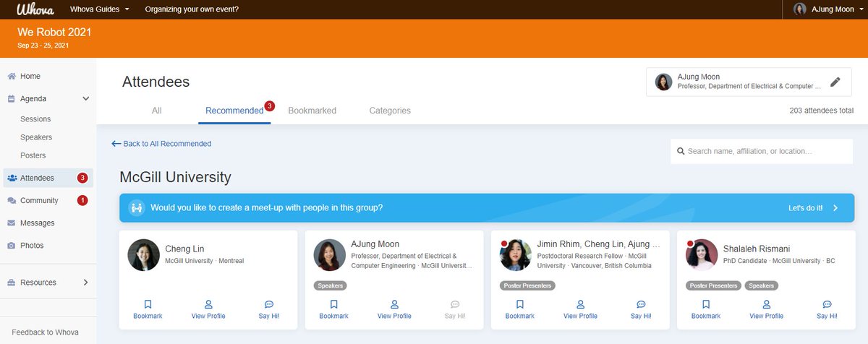Say Hi to Shalaleh Rismani
The width and height of the screenshot is (868, 344).
tap(827, 309)
